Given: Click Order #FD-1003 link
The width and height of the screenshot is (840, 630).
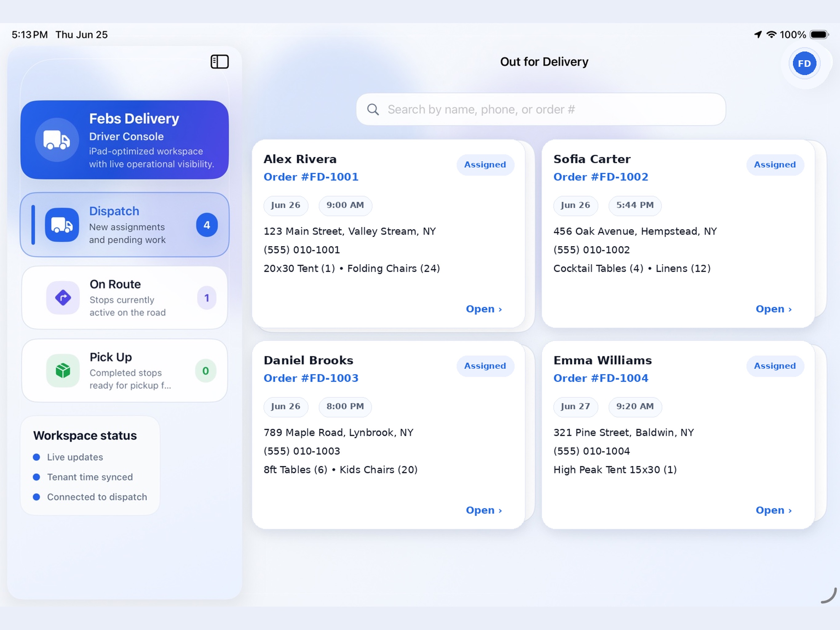Looking at the screenshot, I should 311,378.
